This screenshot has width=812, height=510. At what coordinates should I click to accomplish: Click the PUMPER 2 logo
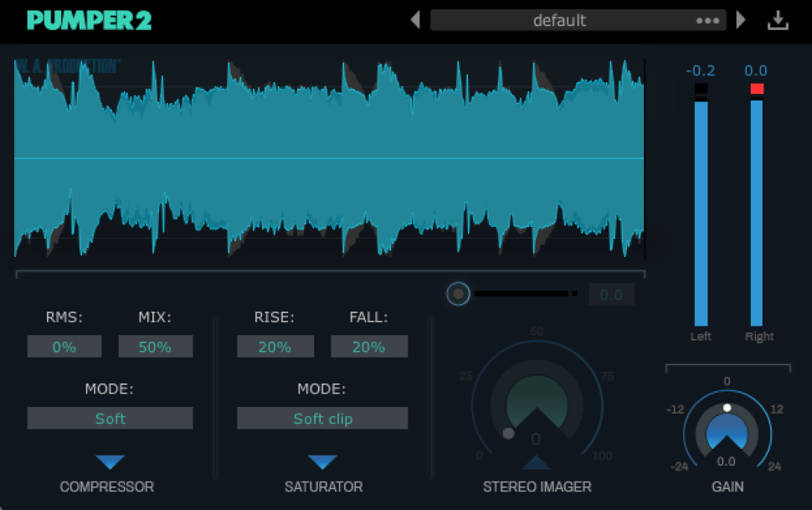89,20
